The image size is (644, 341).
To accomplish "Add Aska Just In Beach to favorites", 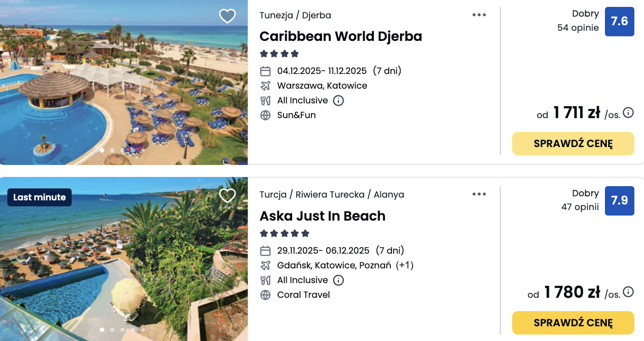I will pyautogui.click(x=227, y=196).
